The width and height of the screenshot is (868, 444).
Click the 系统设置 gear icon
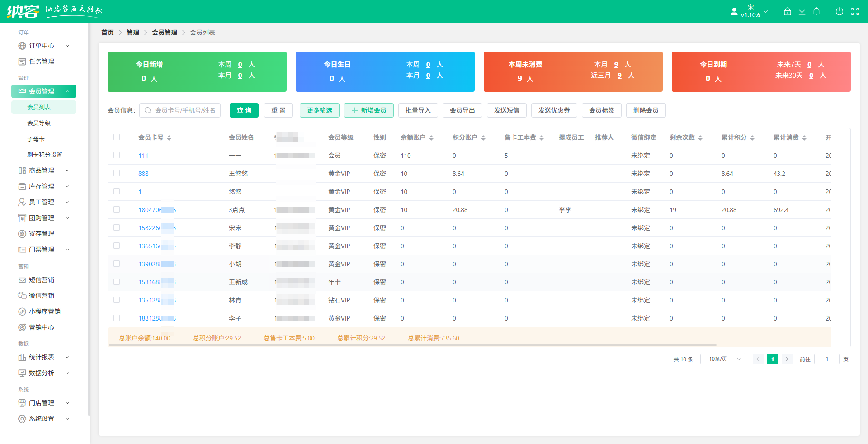point(22,419)
